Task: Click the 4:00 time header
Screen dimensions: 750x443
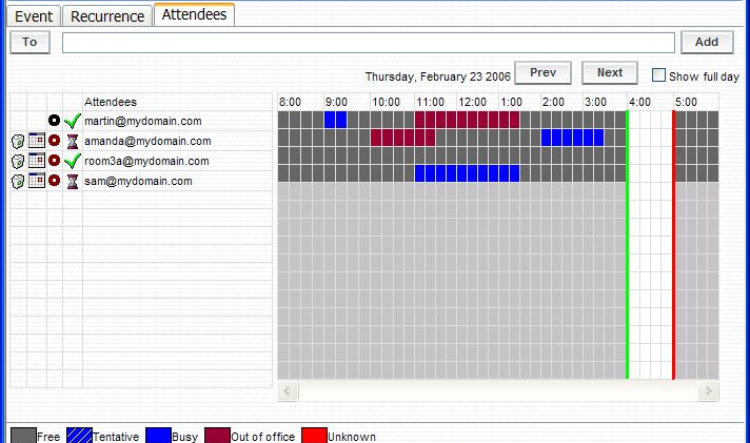Action: click(640, 102)
